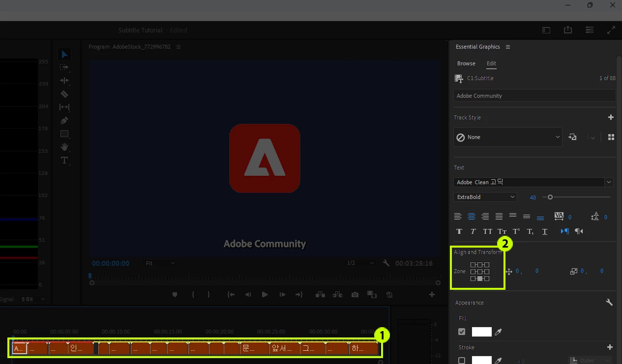The image size is (622, 364).
Task: Set right-to-left text direction
Action: (x=579, y=231)
